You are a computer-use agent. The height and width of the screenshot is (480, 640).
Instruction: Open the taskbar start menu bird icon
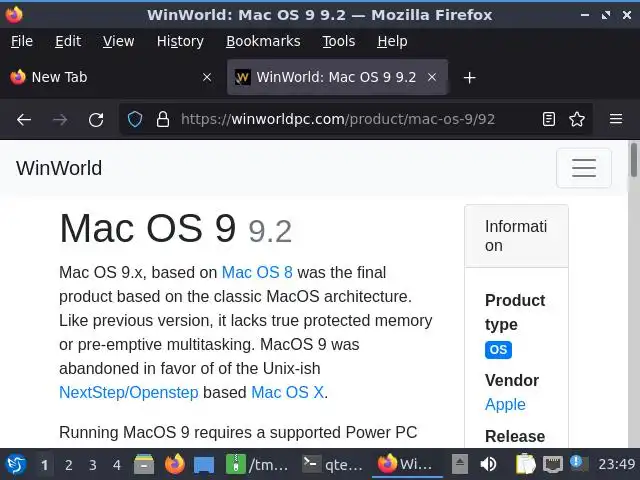click(16, 464)
